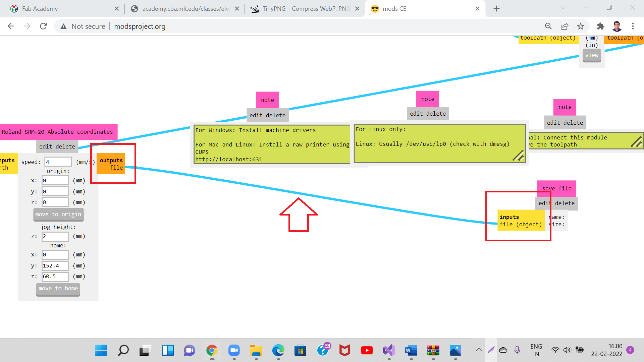Click the toolpath (object) yellow port
644x362 pixels.
point(548,39)
